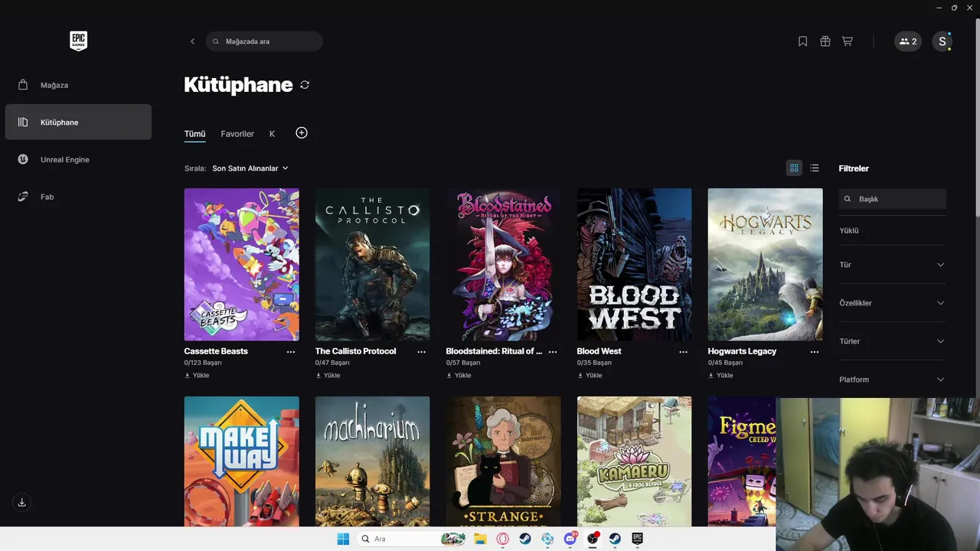This screenshot has height=551, width=980.
Task: Switch to grid view
Action: (x=794, y=168)
